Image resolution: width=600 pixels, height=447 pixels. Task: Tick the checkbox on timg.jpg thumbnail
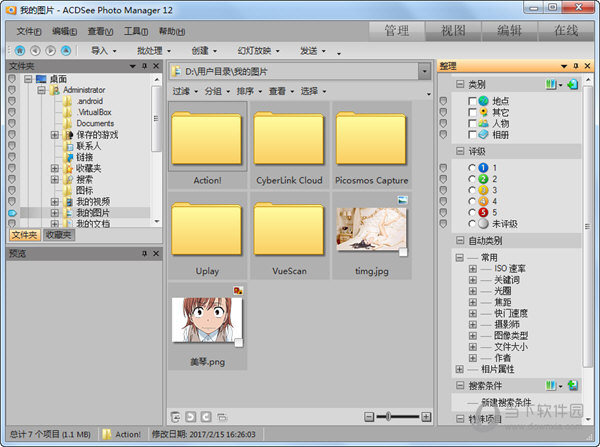(x=403, y=252)
